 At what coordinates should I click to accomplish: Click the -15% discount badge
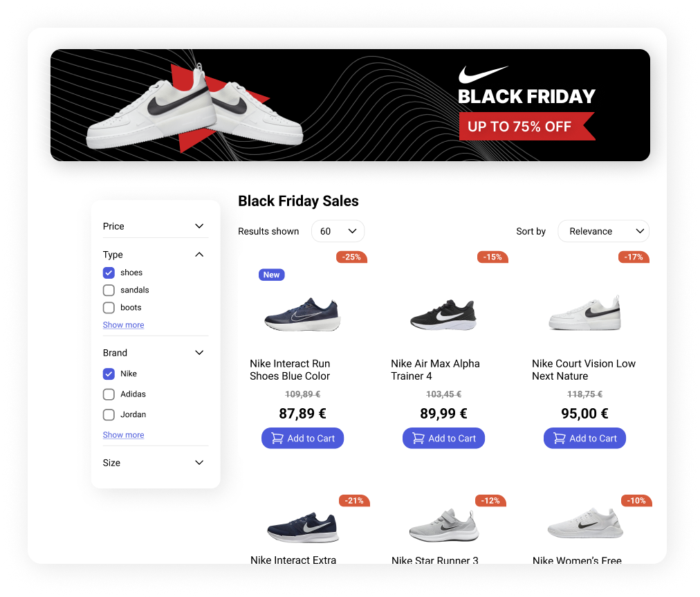492,257
